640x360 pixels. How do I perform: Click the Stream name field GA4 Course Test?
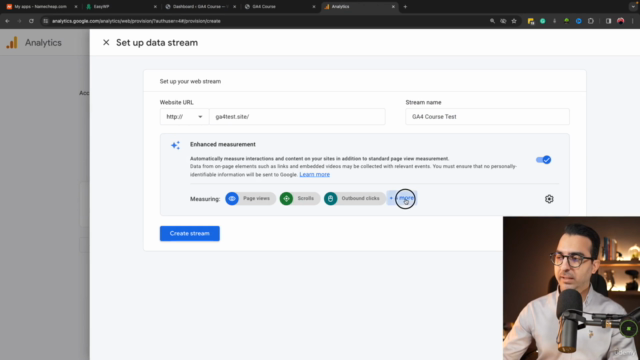(487, 117)
